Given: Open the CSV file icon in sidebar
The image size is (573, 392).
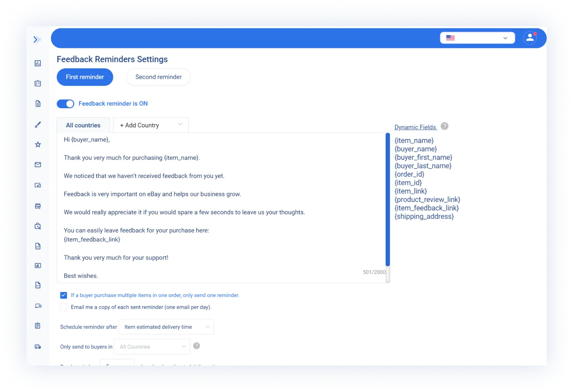Looking at the screenshot, I should click(x=38, y=285).
